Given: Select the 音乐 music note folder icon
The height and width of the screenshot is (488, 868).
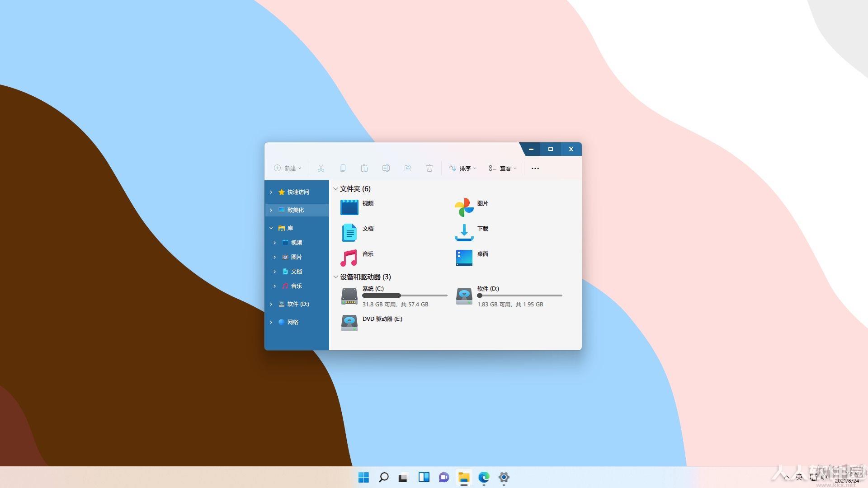Looking at the screenshot, I should pos(349,258).
